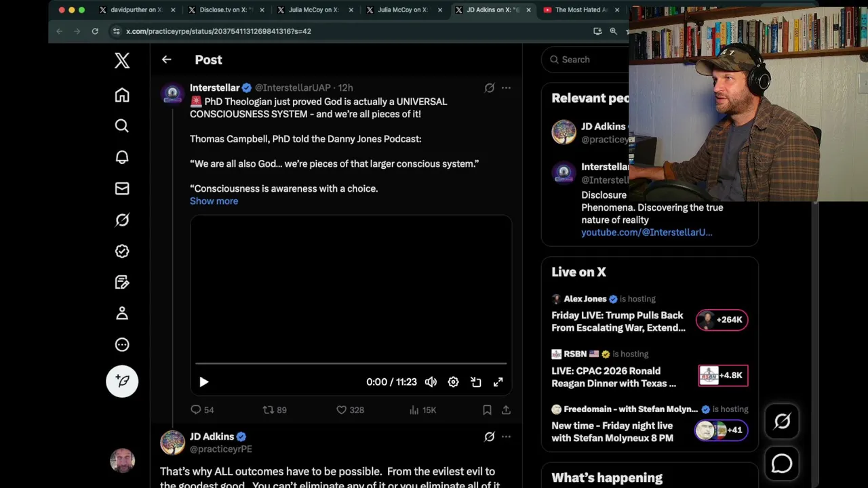Seek on the video progress bar

pyautogui.click(x=351, y=364)
